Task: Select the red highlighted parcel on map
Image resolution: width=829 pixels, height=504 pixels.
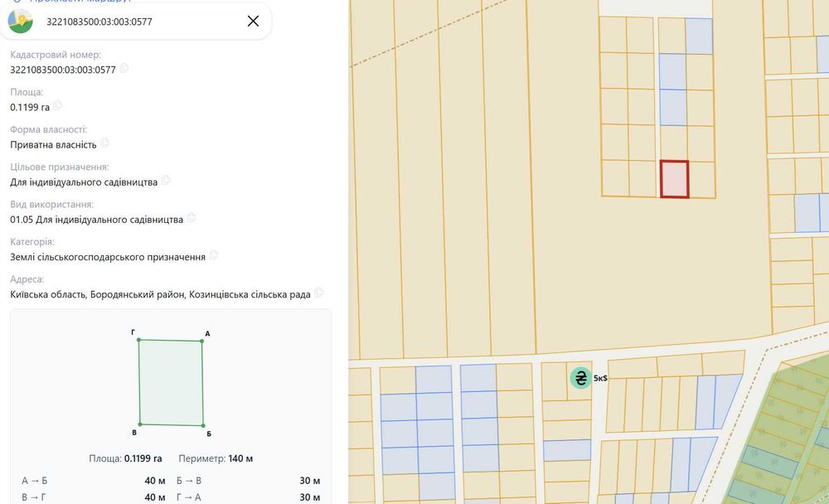Action: pyautogui.click(x=675, y=179)
